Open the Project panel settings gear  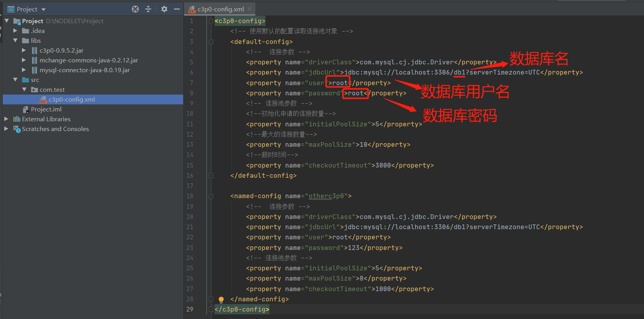[164, 9]
